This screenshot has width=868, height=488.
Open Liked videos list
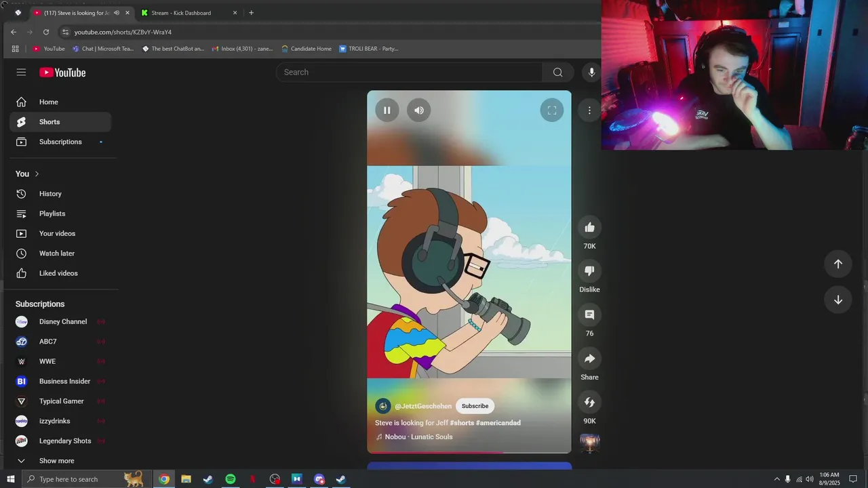click(61, 273)
